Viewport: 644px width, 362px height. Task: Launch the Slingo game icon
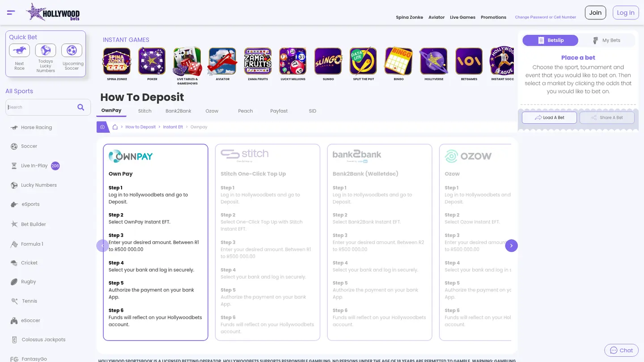coord(328,61)
